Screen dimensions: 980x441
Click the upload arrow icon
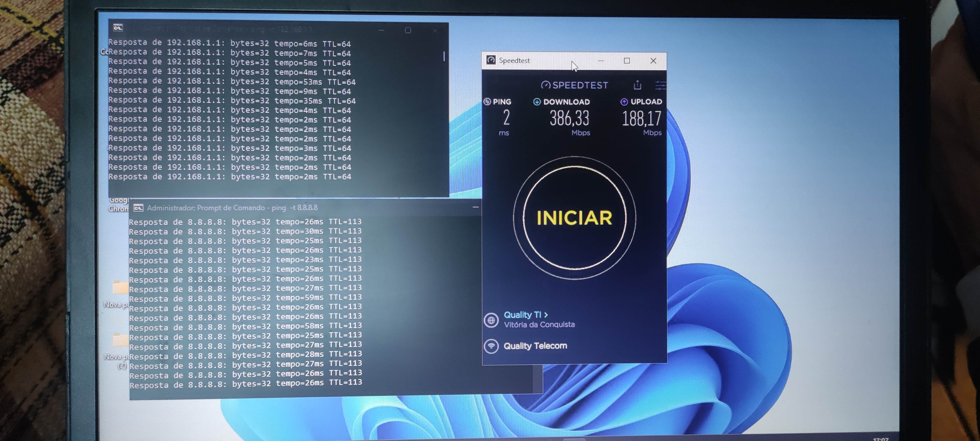click(x=624, y=101)
